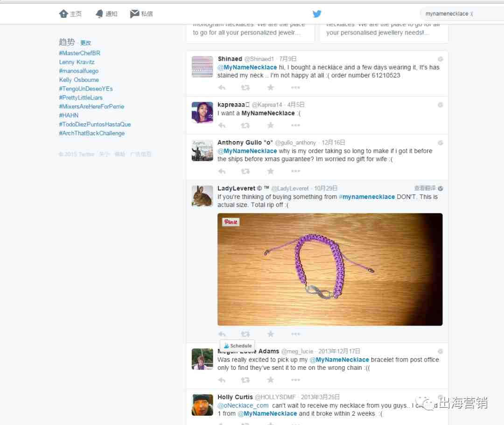Reply to Shinaed's tweet

pyautogui.click(x=222, y=87)
